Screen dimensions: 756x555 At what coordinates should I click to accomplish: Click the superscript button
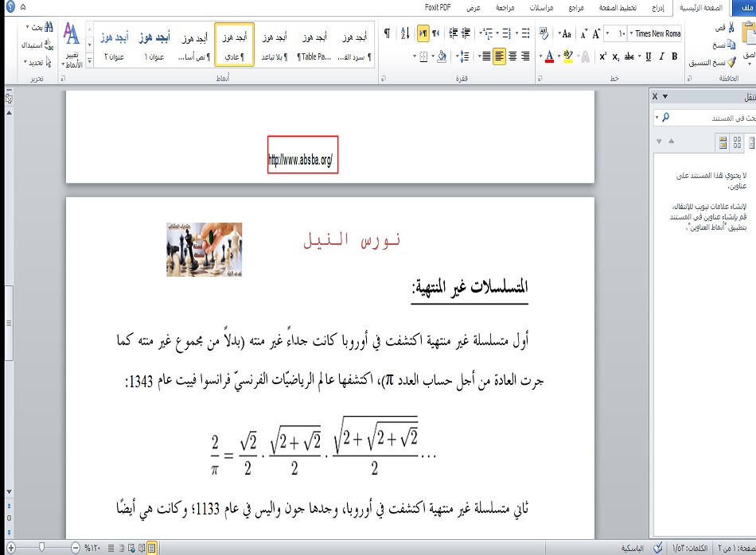(x=603, y=56)
